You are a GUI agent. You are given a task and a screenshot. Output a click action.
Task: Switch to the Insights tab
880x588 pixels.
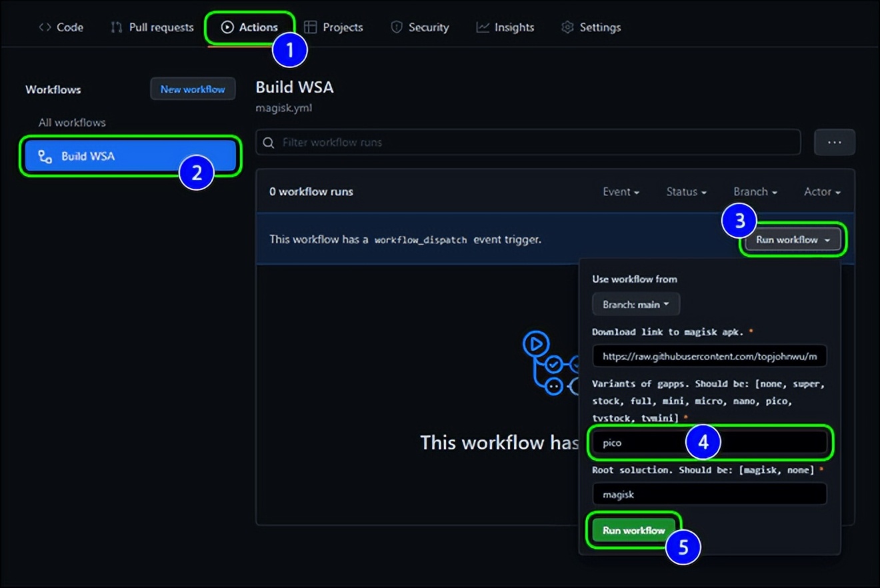(x=513, y=27)
